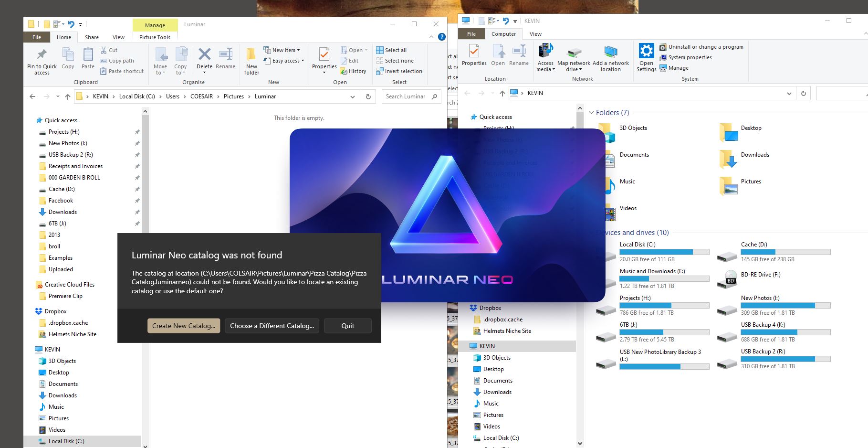Click Paste shortcut in ribbon
This screenshot has height=448, width=868.
point(122,71)
